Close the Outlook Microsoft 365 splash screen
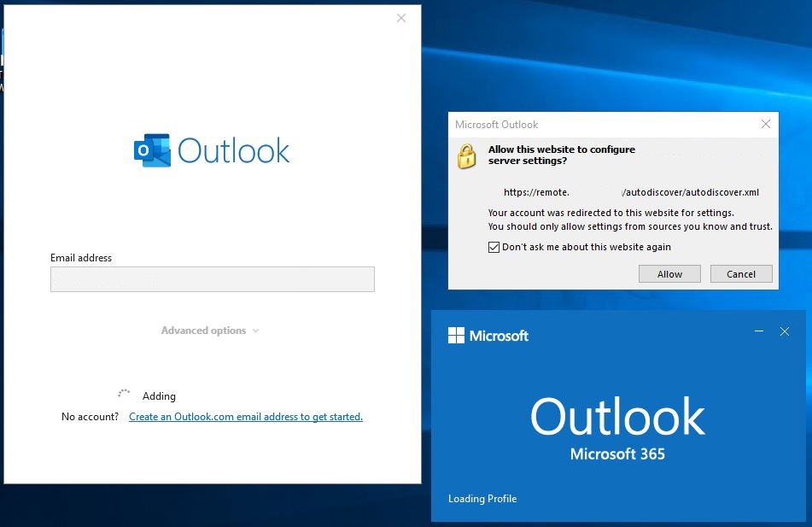This screenshot has height=527, width=812. [785, 331]
